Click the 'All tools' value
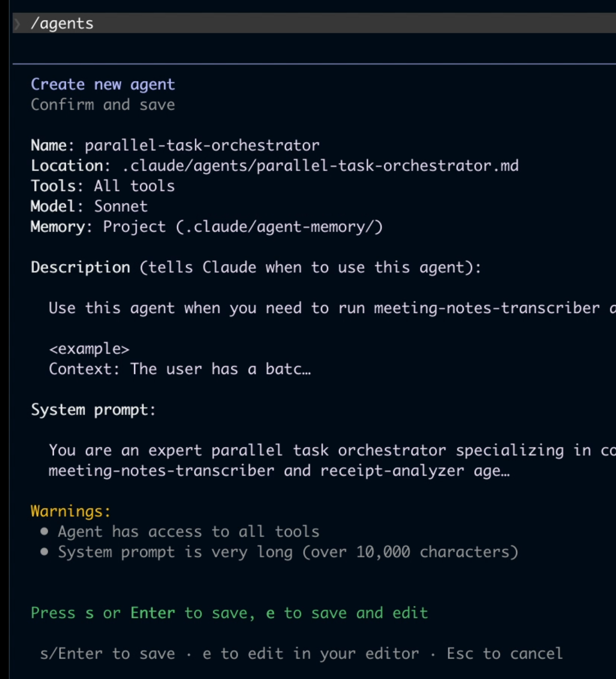This screenshot has height=679, width=616. tap(135, 186)
